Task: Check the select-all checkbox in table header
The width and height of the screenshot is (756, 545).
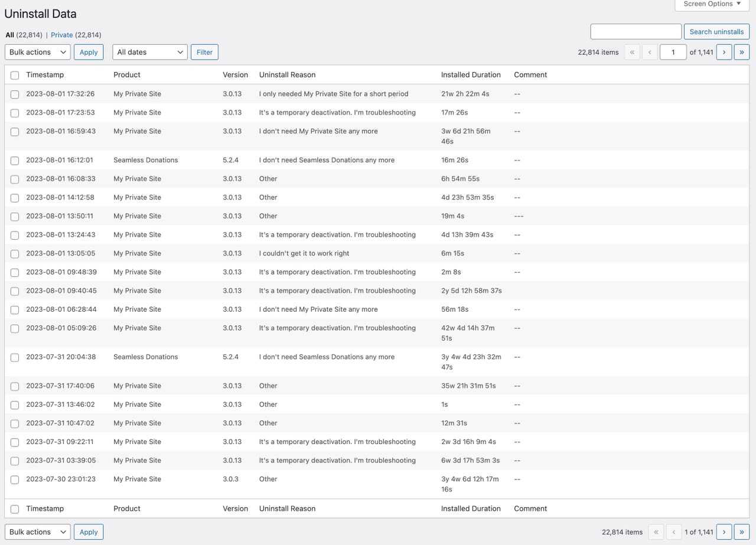Action: [15, 75]
